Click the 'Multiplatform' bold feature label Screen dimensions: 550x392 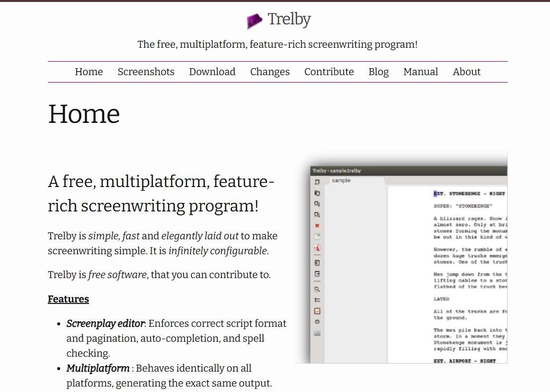click(x=98, y=369)
